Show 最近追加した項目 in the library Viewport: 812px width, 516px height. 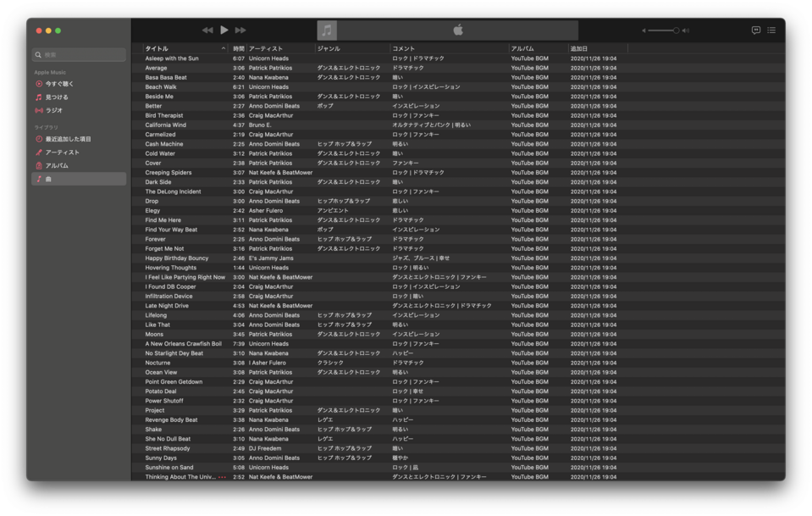68,139
